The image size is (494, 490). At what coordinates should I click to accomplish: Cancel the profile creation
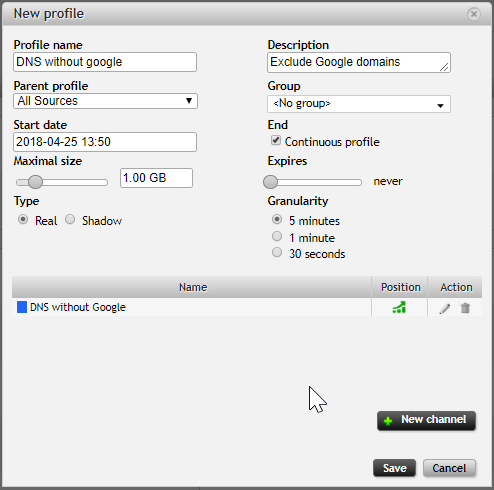[x=449, y=468]
